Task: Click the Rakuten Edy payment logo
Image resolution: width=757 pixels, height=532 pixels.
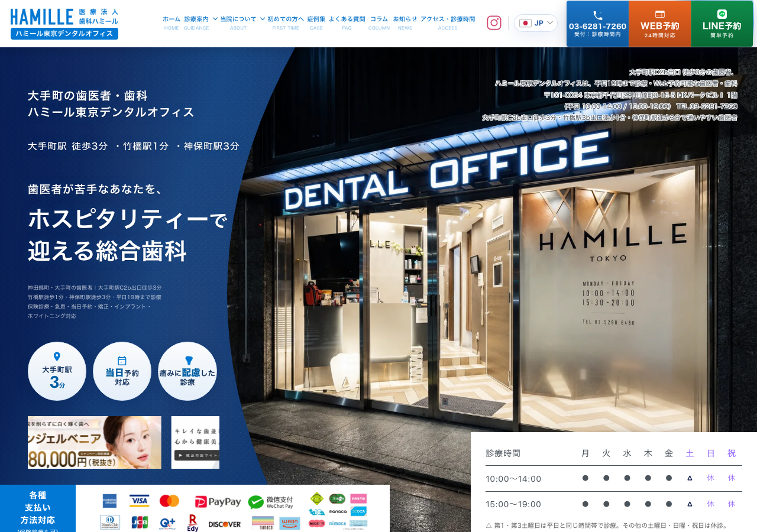Action: [193, 523]
